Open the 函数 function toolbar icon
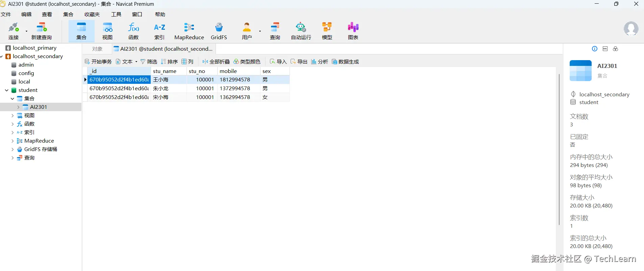Image resolution: width=644 pixels, height=271 pixels. click(133, 31)
